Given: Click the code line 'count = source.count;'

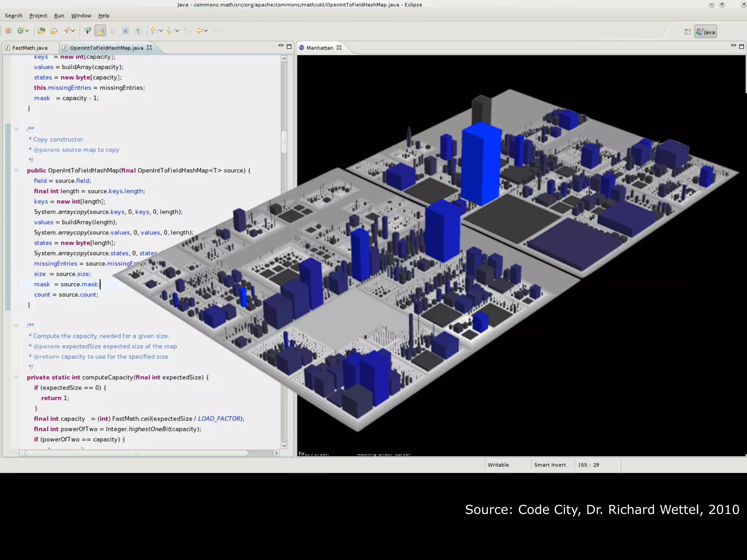Looking at the screenshot, I should pos(66,295).
